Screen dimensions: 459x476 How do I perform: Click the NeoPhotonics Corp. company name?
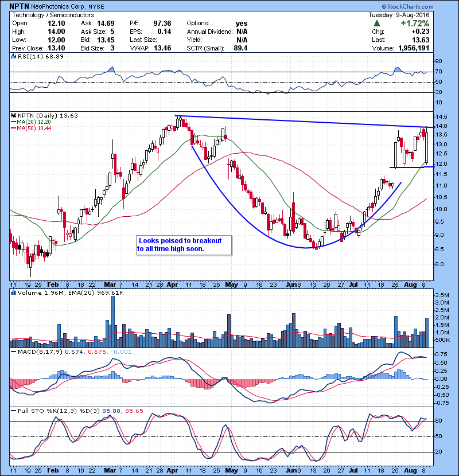pyautogui.click(x=59, y=6)
